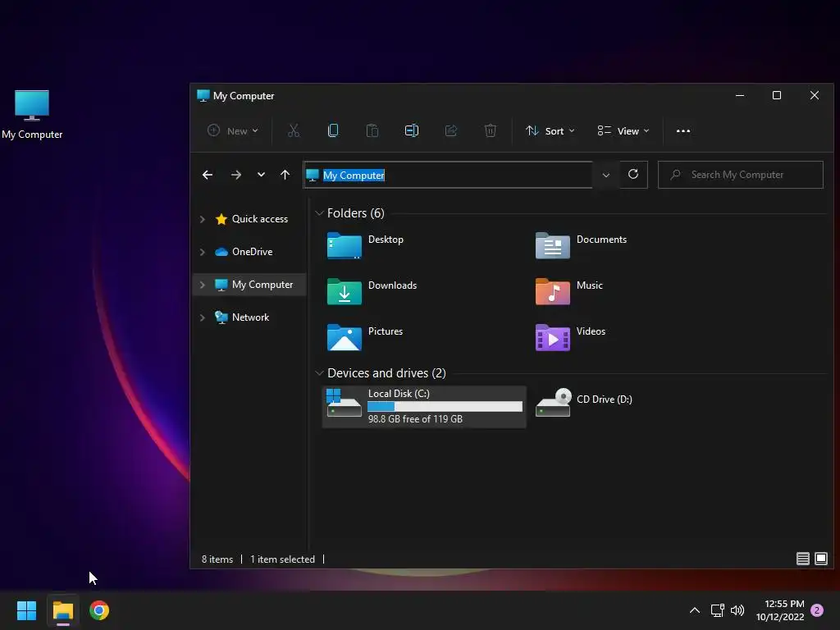The height and width of the screenshot is (630, 840).
Task: Click the CD Drive (D:) label
Action: click(x=605, y=399)
